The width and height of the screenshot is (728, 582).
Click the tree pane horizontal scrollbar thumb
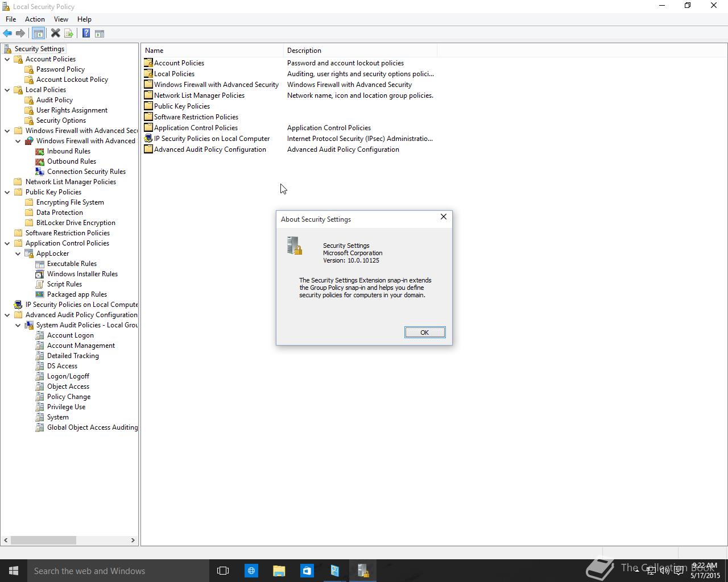coord(43,540)
